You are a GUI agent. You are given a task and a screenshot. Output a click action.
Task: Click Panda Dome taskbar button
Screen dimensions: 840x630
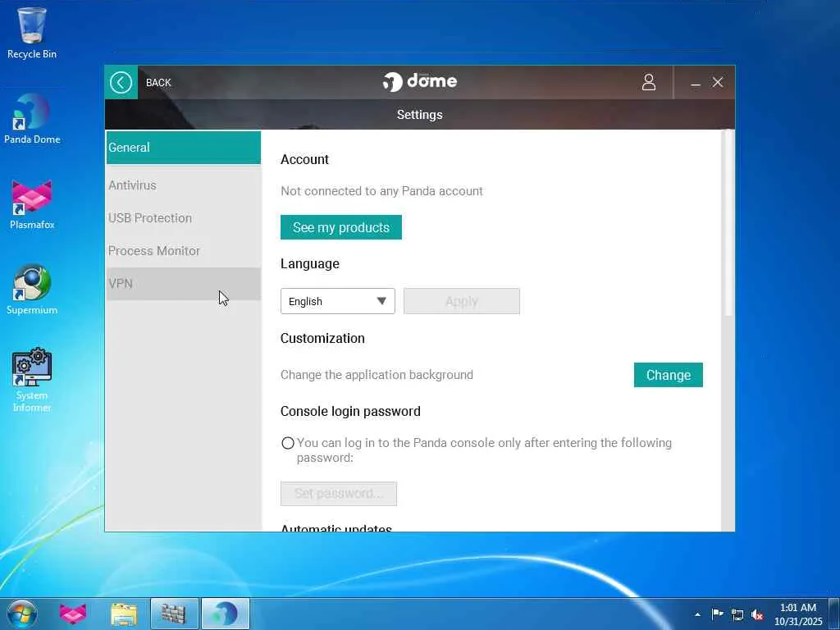click(x=225, y=614)
